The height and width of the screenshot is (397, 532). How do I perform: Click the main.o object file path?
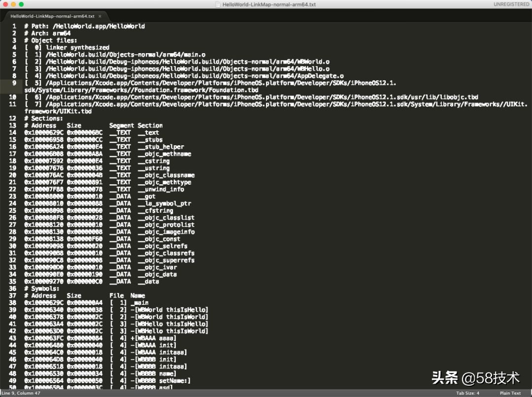tap(126, 55)
